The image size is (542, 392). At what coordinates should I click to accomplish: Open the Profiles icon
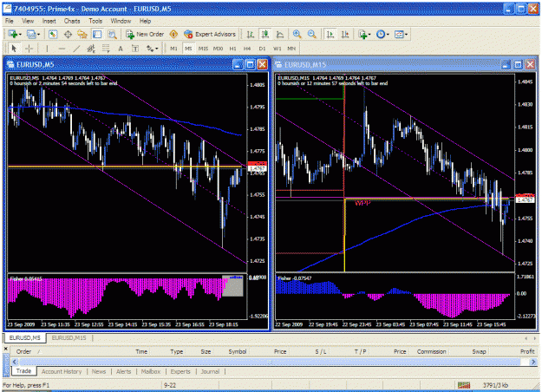click(x=31, y=34)
